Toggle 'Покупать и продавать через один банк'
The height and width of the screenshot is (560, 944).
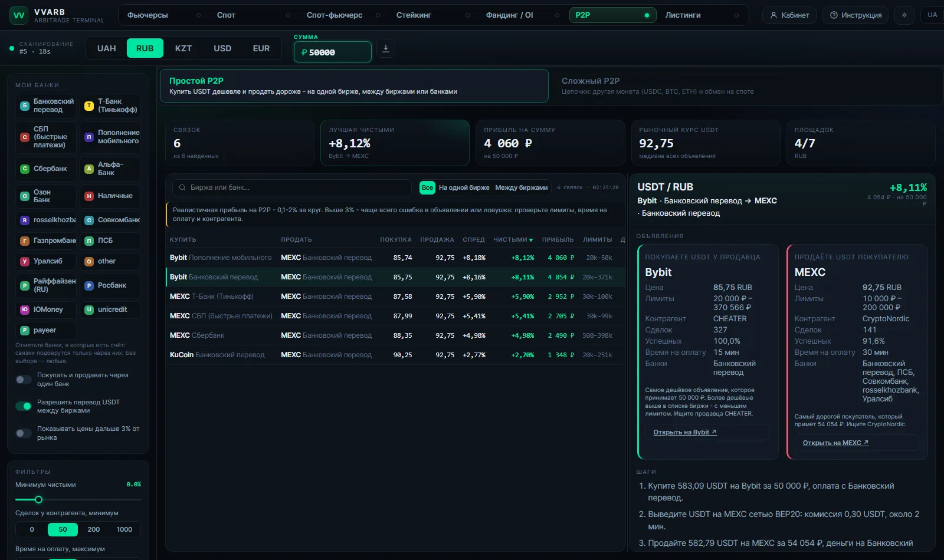click(x=24, y=380)
